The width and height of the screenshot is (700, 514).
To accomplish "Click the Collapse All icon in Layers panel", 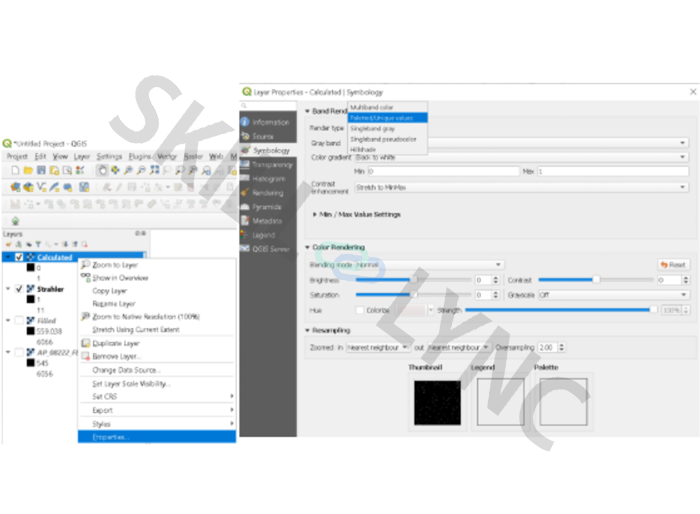I will pyautogui.click(x=75, y=244).
